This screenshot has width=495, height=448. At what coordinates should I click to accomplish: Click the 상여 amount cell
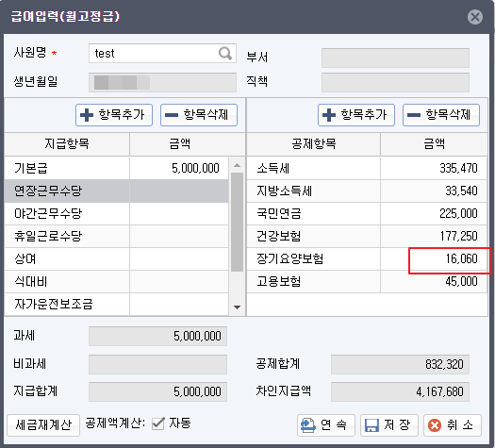[179, 258]
